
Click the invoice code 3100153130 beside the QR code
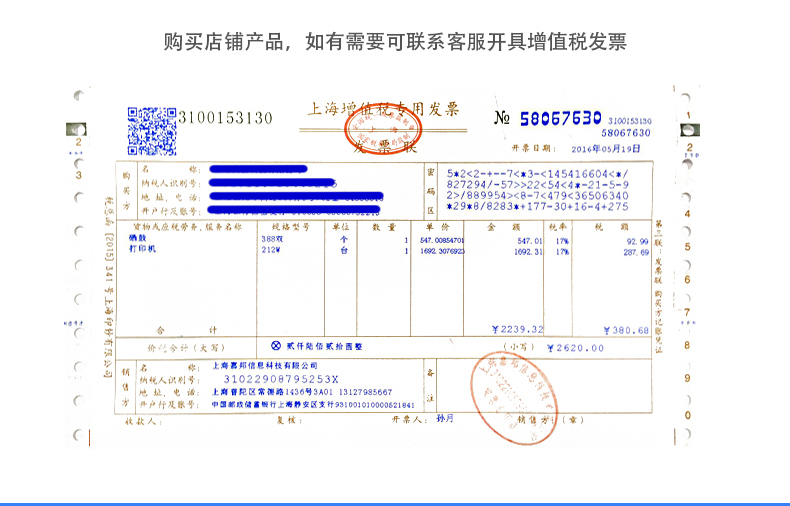(x=225, y=118)
